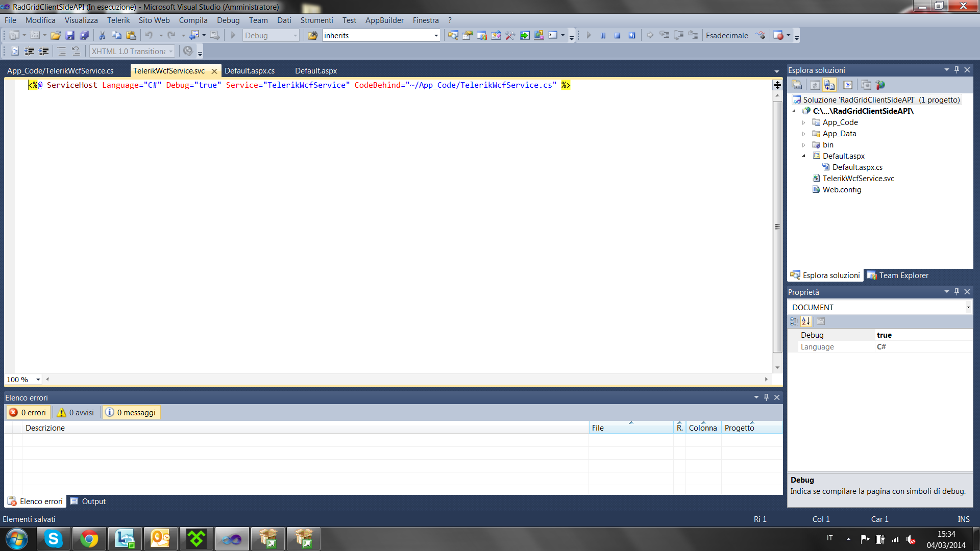Toggle messages filter showing 0 messaggi
The image size is (980, 551).
click(x=131, y=412)
